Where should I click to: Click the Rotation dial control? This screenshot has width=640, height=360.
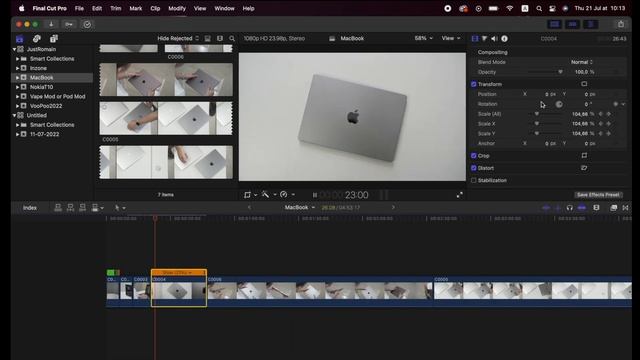[559, 104]
